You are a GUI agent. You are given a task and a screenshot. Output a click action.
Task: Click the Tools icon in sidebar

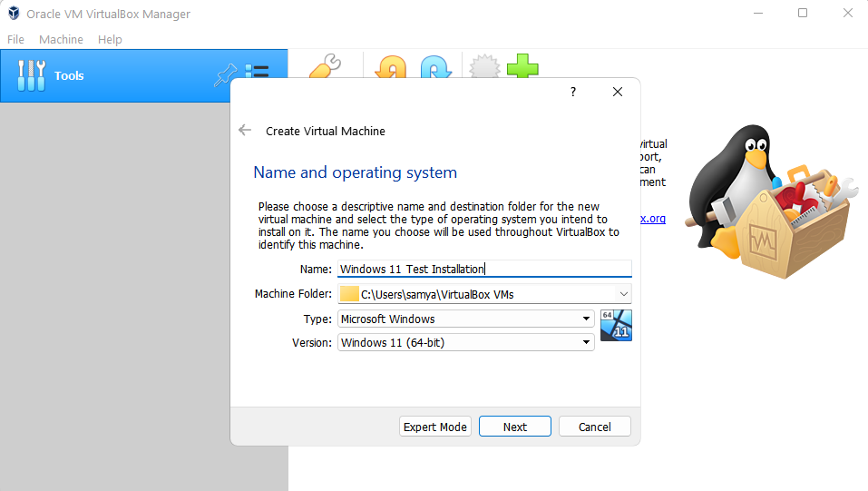coord(31,75)
